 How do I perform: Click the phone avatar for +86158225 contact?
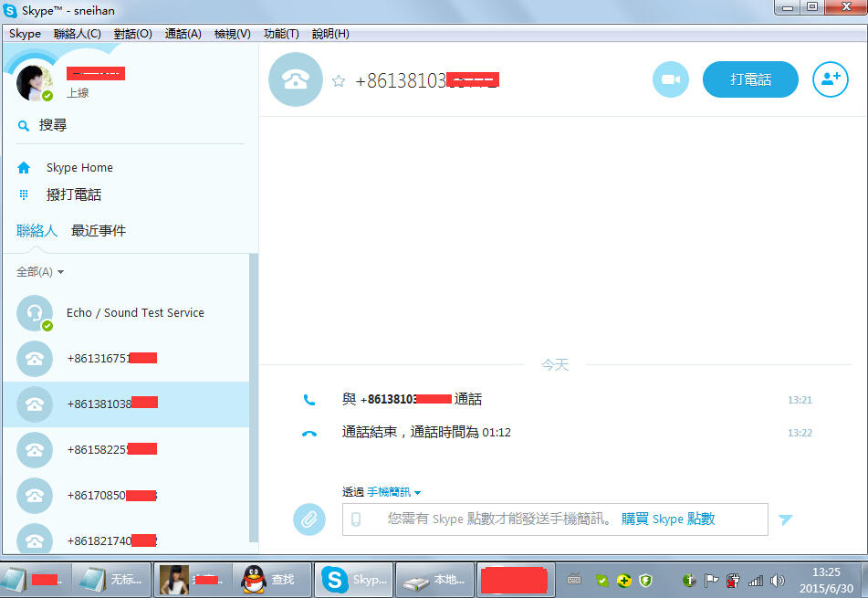[x=35, y=449]
